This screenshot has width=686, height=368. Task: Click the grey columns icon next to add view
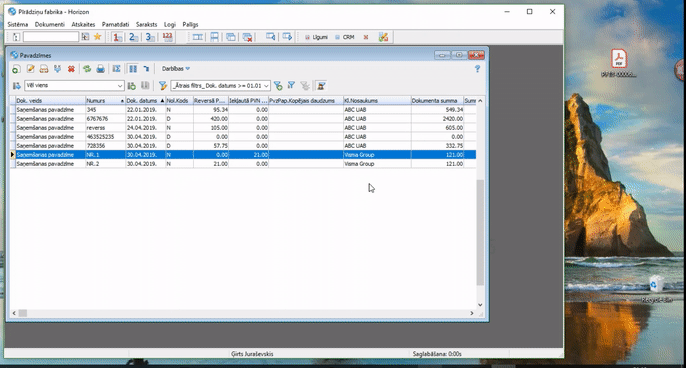click(145, 86)
